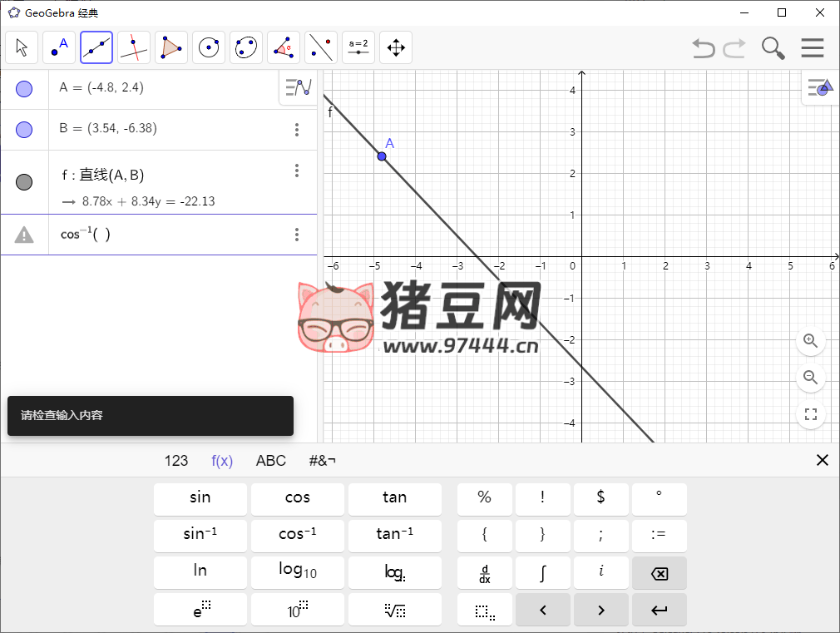Select the Point tool
This screenshot has width=840, height=633.
click(x=58, y=47)
